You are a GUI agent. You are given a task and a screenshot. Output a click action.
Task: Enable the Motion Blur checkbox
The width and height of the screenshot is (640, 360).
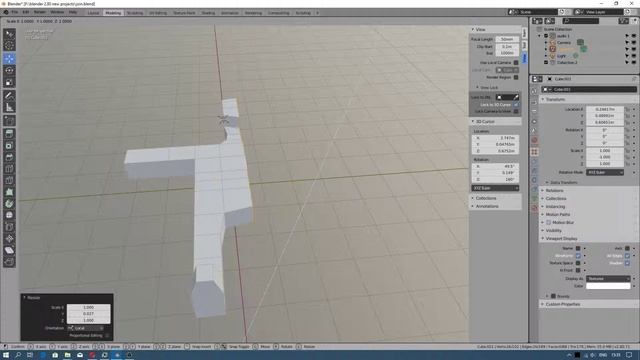[549, 222]
